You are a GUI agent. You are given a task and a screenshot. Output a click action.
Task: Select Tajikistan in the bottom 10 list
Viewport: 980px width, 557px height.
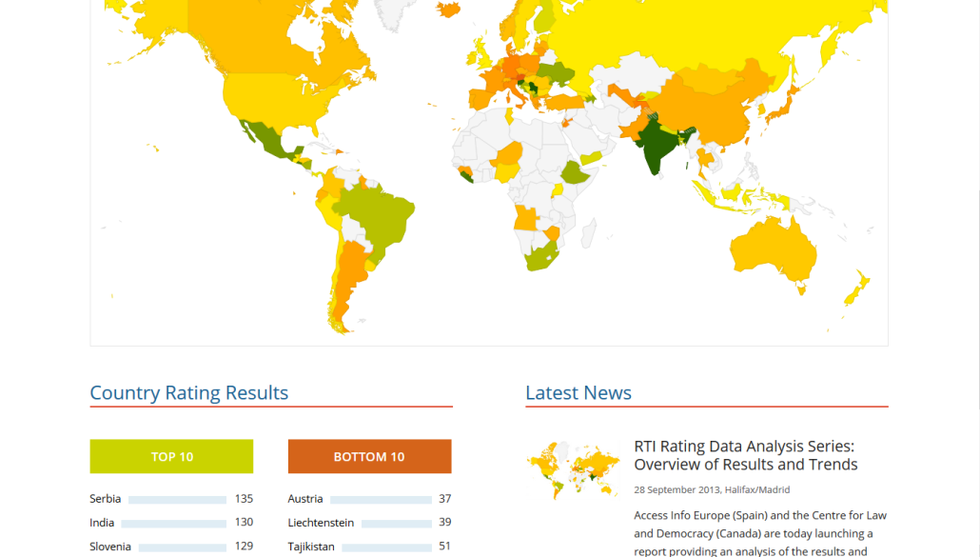pyautogui.click(x=311, y=547)
